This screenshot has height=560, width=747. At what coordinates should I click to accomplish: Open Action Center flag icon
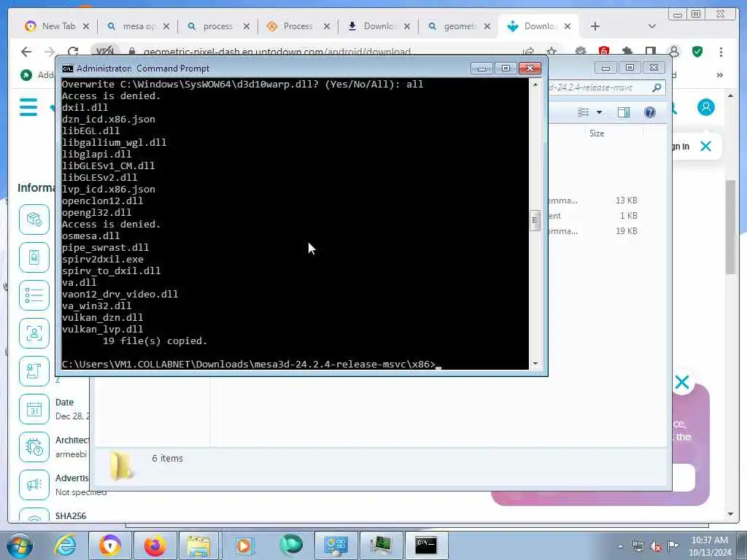(673, 546)
